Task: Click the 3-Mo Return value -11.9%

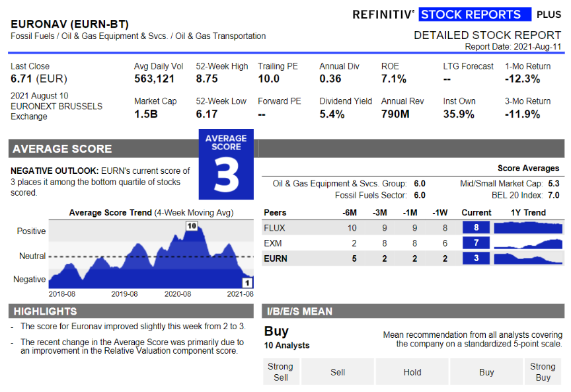Action: tap(522, 114)
